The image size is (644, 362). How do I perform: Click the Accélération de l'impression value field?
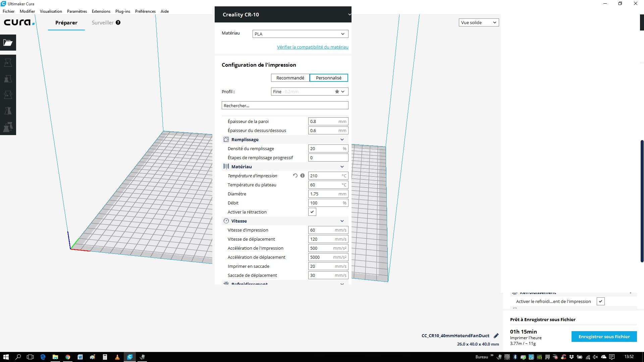(x=328, y=248)
